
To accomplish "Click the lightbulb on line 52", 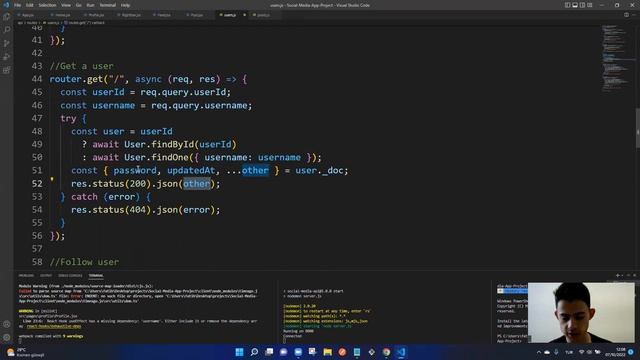I will 52,179.
